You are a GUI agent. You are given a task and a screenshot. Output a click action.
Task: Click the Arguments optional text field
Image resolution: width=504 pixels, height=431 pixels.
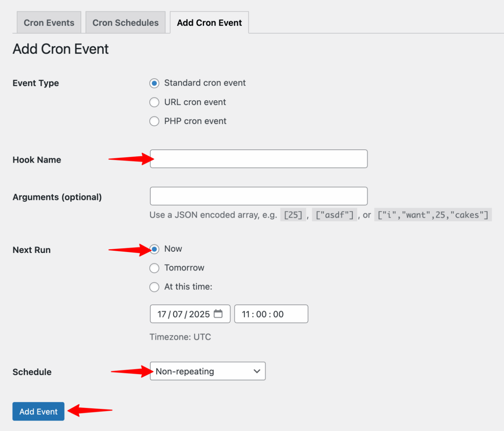pos(259,196)
